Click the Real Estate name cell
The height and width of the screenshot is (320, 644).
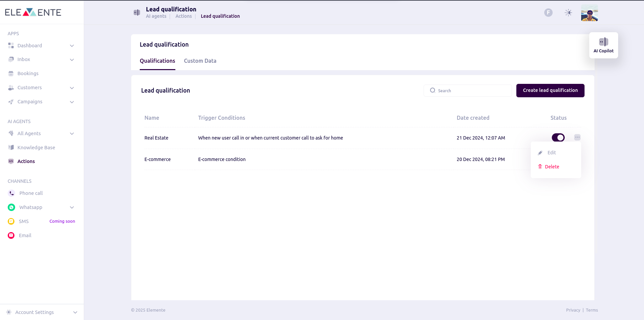[157, 138]
